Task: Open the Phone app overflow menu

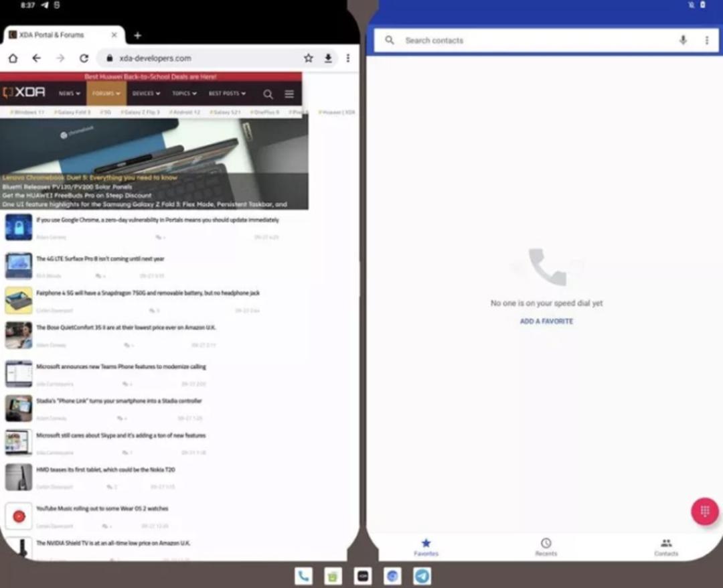Action: [707, 41]
